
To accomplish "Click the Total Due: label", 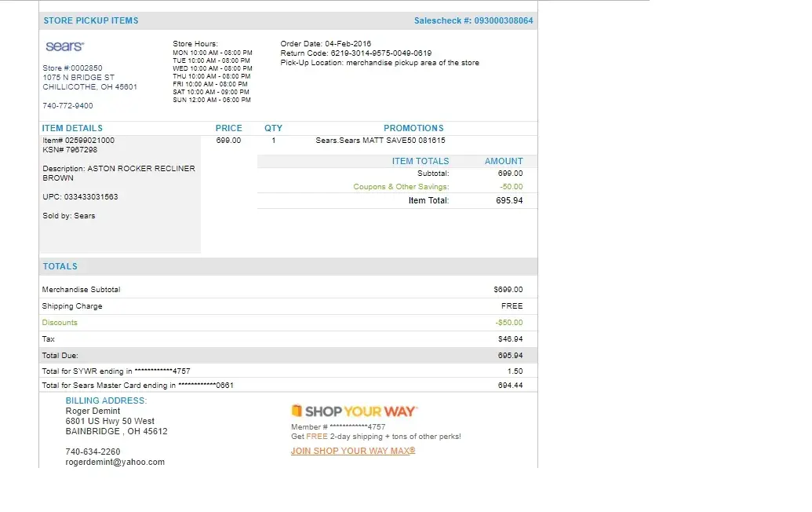I will 60,356.
